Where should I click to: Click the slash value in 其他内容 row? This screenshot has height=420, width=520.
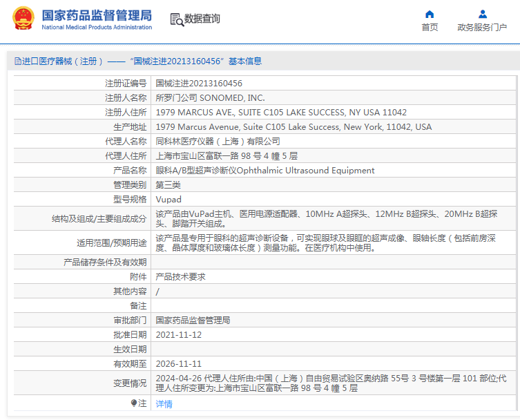pyautogui.click(x=157, y=292)
